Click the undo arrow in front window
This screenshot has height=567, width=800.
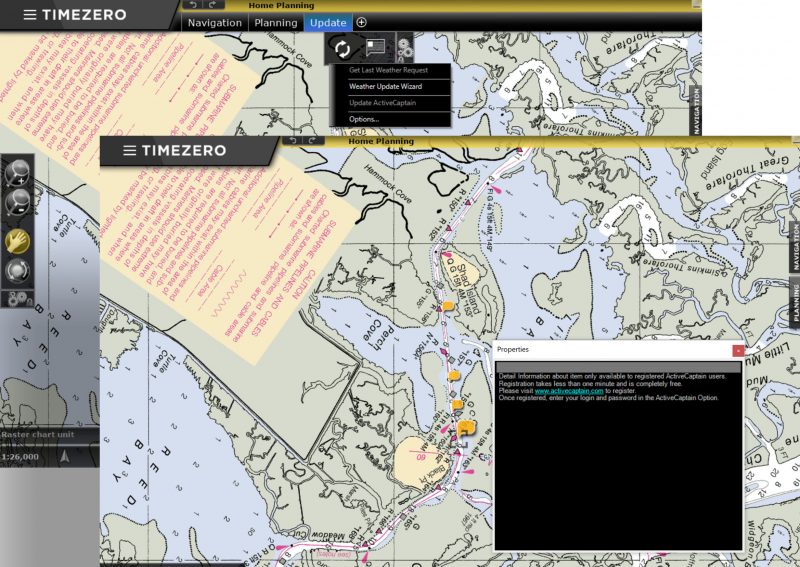(293, 140)
